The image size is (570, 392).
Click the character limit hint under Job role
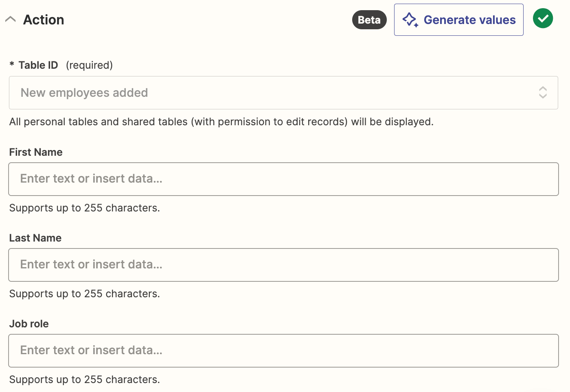84,379
